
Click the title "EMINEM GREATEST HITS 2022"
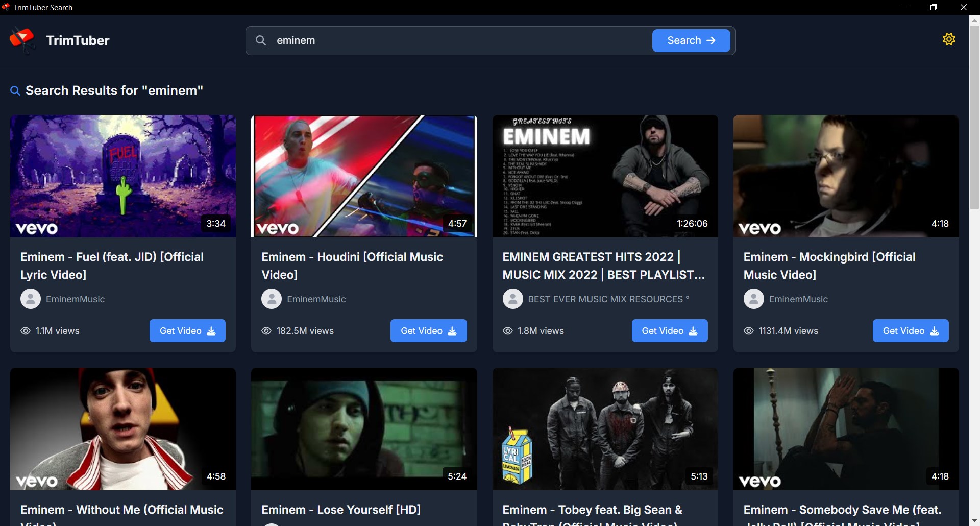point(604,266)
